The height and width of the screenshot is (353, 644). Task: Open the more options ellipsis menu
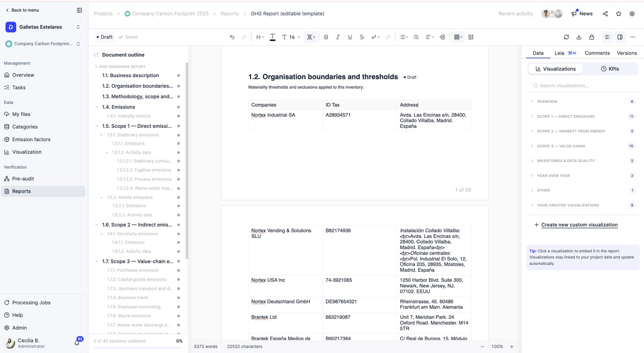[633, 37]
